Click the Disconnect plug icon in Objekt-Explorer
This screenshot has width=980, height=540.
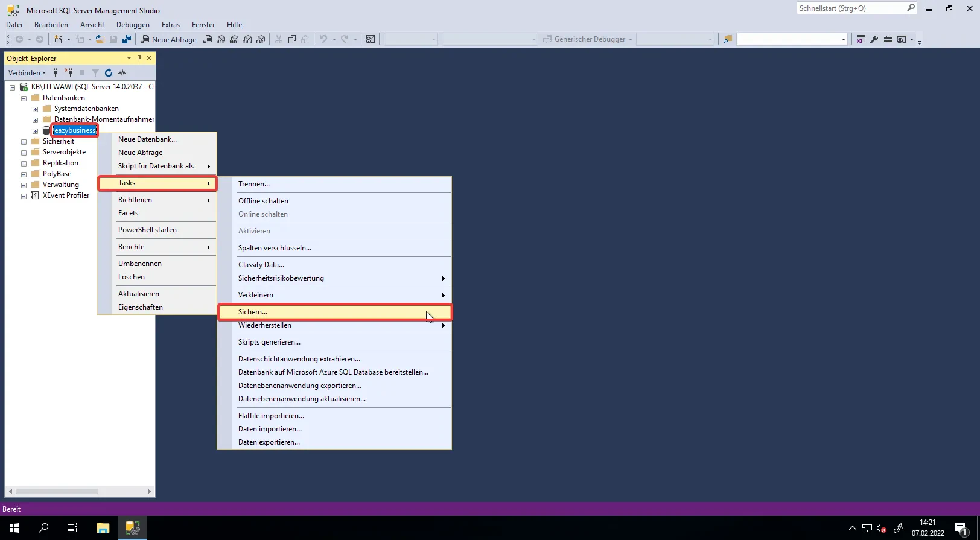click(x=69, y=72)
